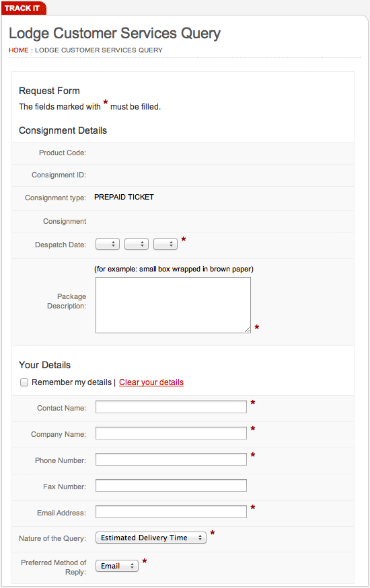Click the Lodge Customer Services Query heading
The width and height of the screenshot is (370, 588).
pos(114,34)
